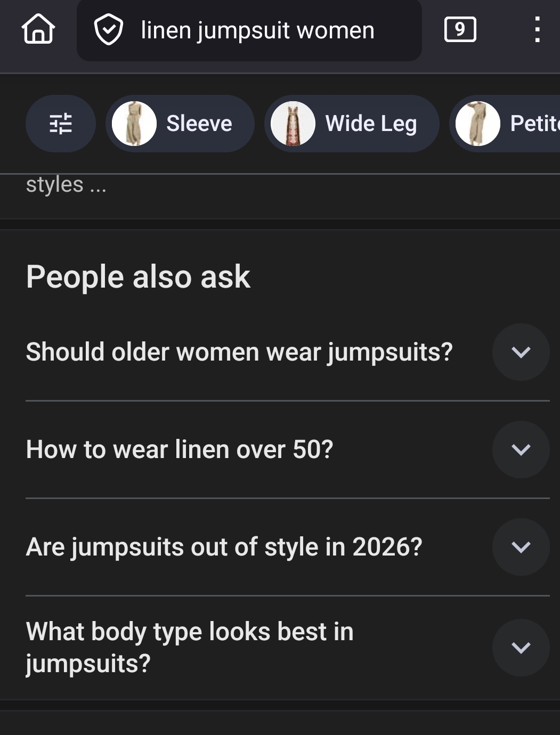Open the tab switcher showing 9 tabs
The width and height of the screenshot is (560, 735).
[x=460, y=29]
